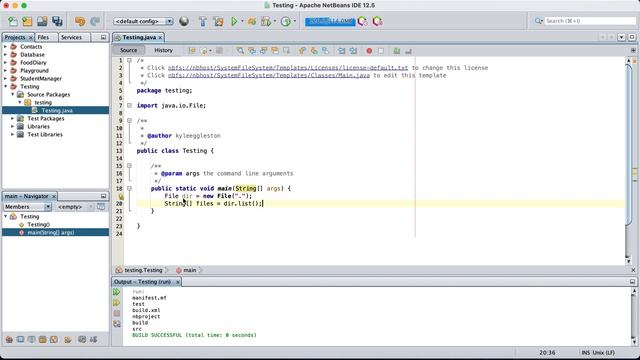The image size is (640, 360).
Task: Expand the Libraries node
Action: tap(13, 127)
